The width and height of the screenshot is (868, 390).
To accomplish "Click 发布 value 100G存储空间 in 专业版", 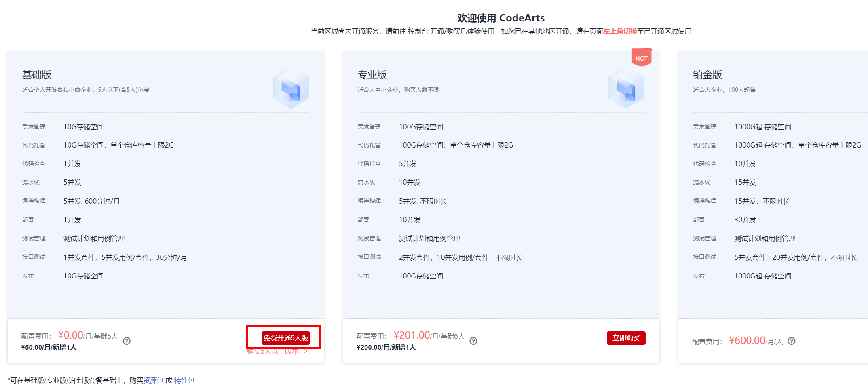I will click(x=421, y=276).
